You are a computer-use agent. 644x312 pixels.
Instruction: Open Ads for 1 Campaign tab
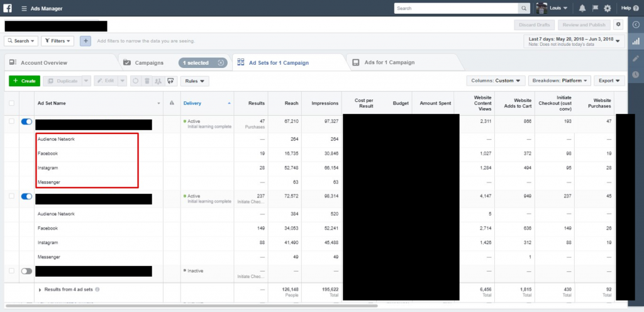(x=389, y=62)
